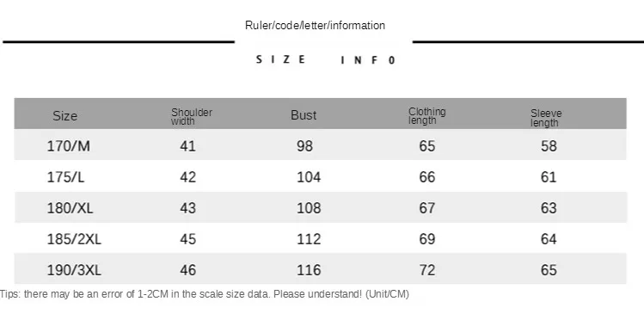
Task: Click the 'Size' column header
Action: pos(64,116)
